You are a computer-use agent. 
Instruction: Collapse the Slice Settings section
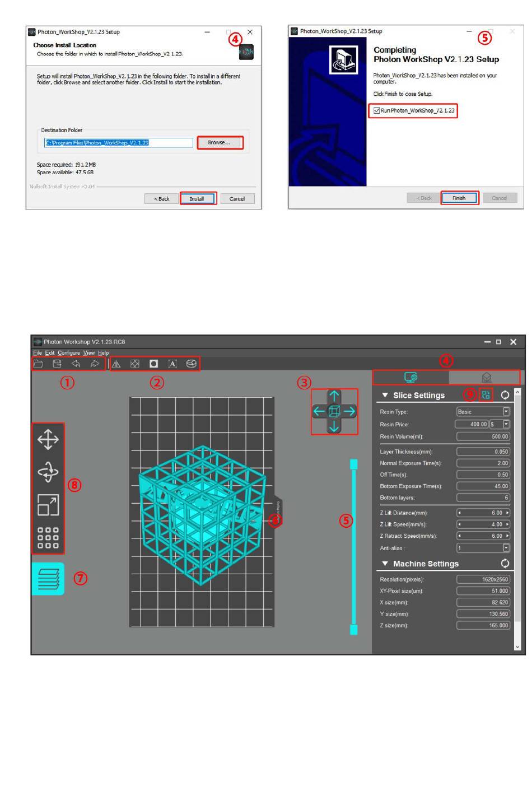385,395
